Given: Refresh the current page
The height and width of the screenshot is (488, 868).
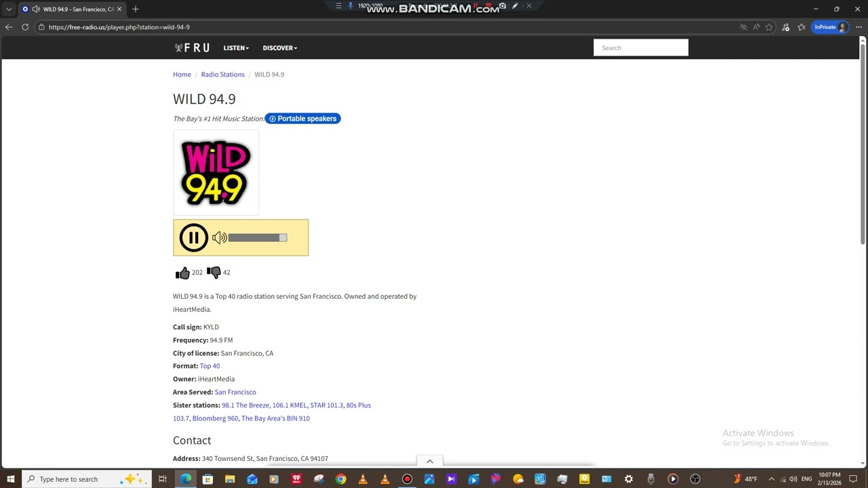Looking at the screenshot, I should tap(25, 27).
